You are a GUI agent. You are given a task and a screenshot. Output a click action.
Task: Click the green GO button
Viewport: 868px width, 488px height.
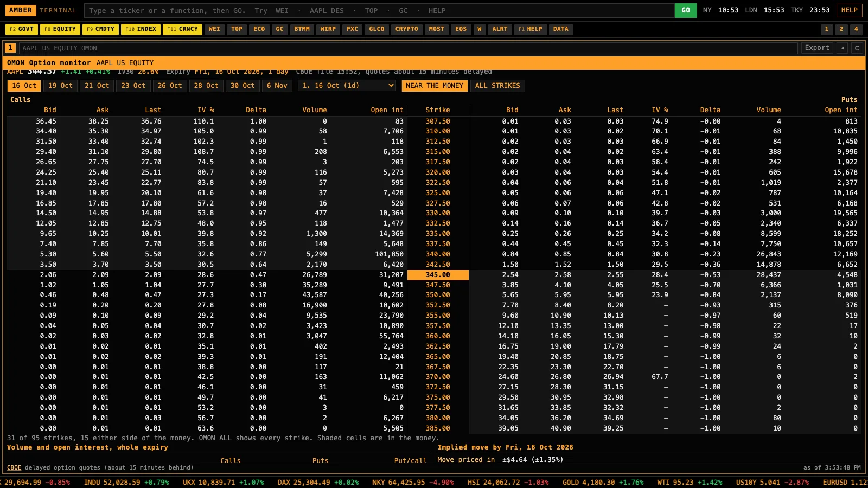pos(686,10)
